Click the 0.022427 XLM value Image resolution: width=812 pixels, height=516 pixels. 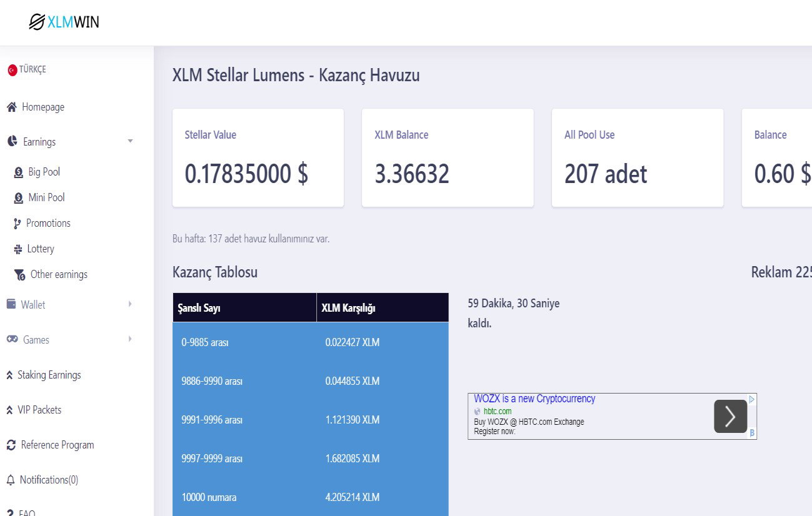click(353, 342)
